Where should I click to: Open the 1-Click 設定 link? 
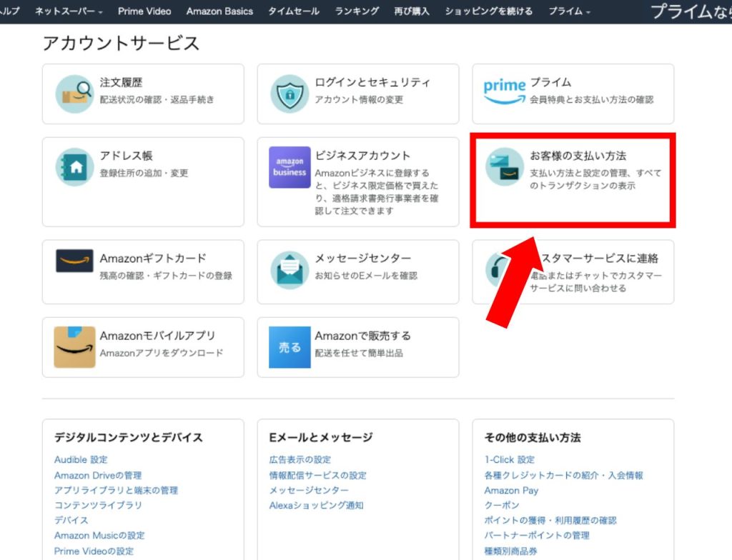(x=509, y=460)
